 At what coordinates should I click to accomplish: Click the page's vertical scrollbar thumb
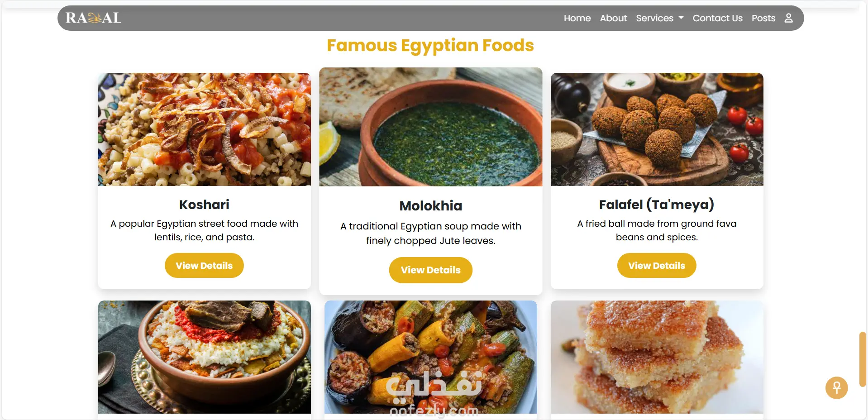pyautogui.click(x=863, y=359)
